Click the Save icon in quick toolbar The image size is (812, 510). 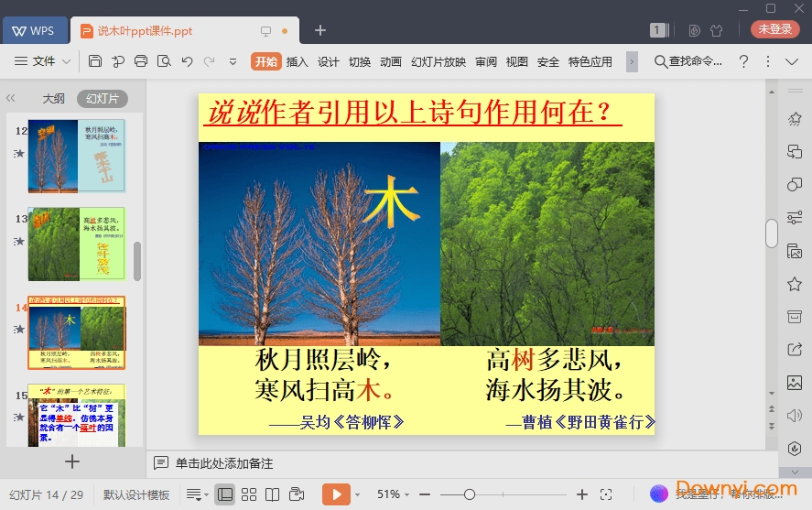[95, 61]
